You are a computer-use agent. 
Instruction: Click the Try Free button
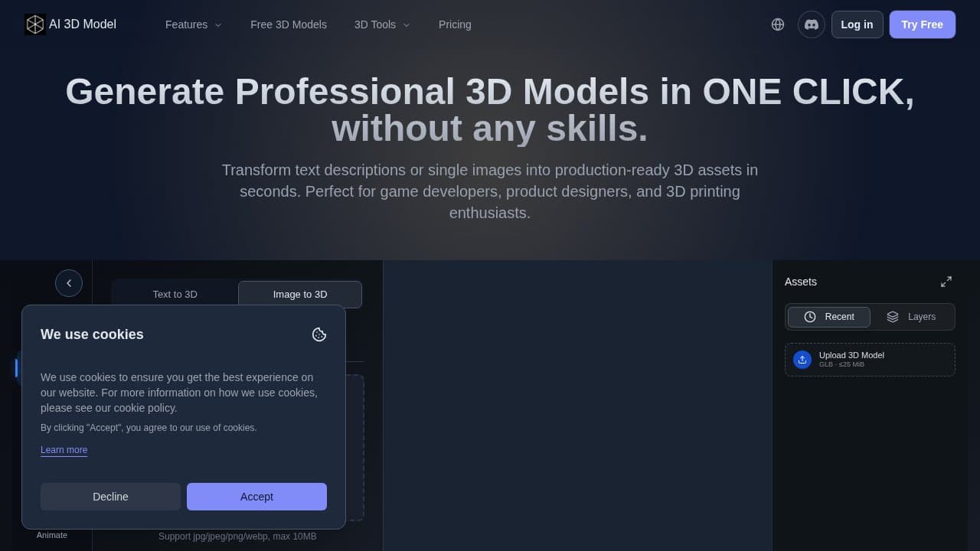coord(922,24)
